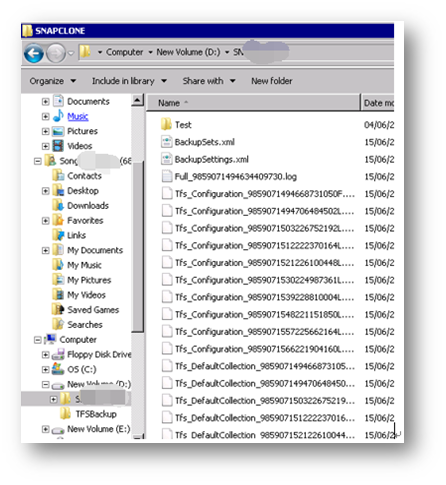Screen dimensions: 446x485
Task: Click the Contacts folder icon
Action: click(x=58, y=175)
